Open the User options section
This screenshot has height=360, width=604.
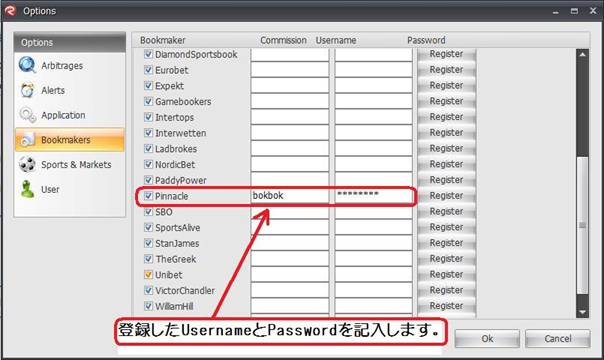pos(70,189)
